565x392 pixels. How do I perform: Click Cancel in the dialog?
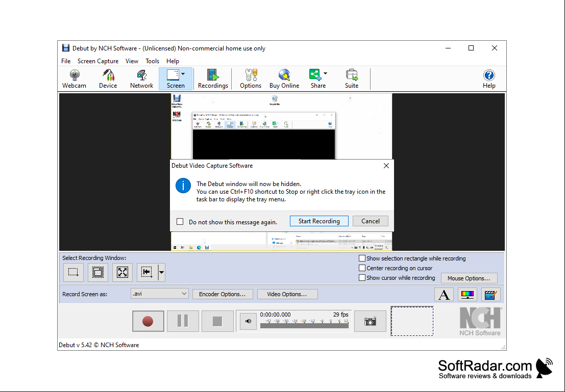371,221
